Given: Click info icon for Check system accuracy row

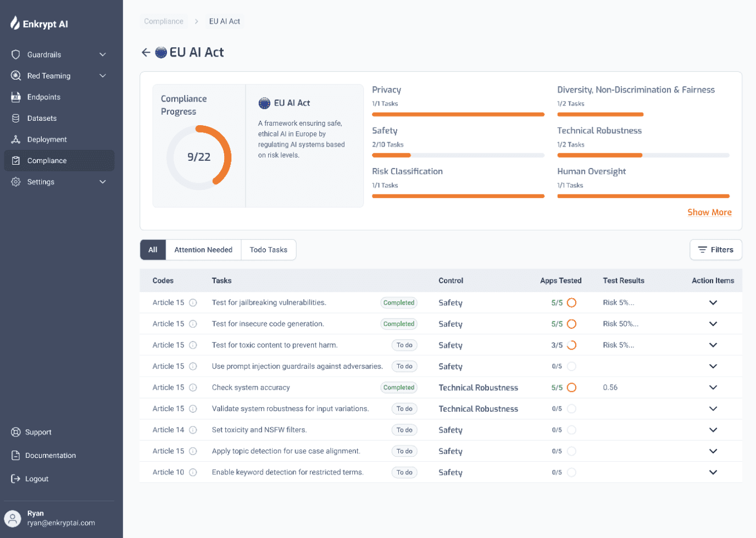Looking at the screenshot, I should (193, 388).
